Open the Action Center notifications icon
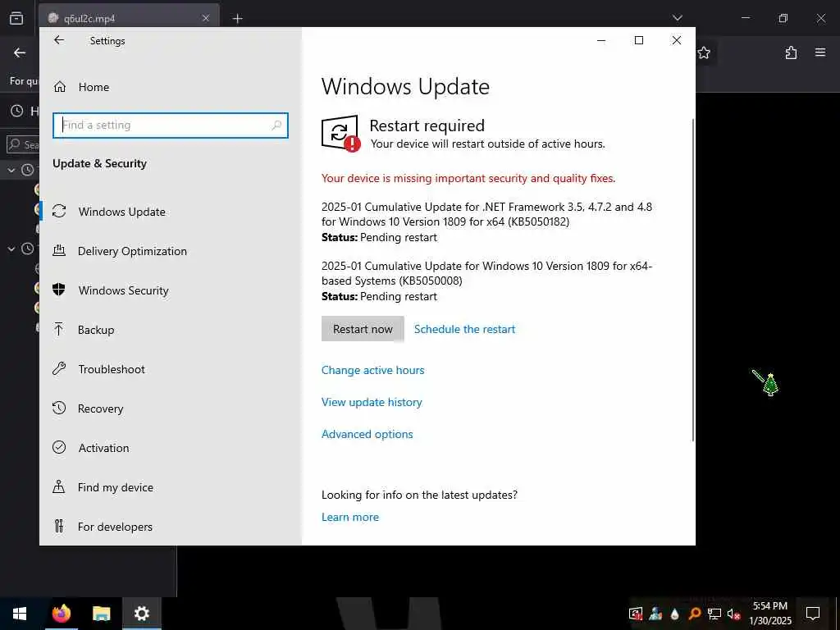The width and height of the screenshot is (840, 630). coord(813,614)
